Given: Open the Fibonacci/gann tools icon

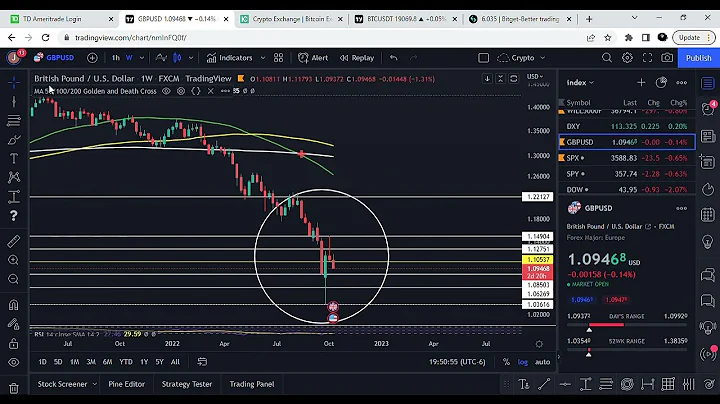Looking at the screenshot, I should (14, 121).
